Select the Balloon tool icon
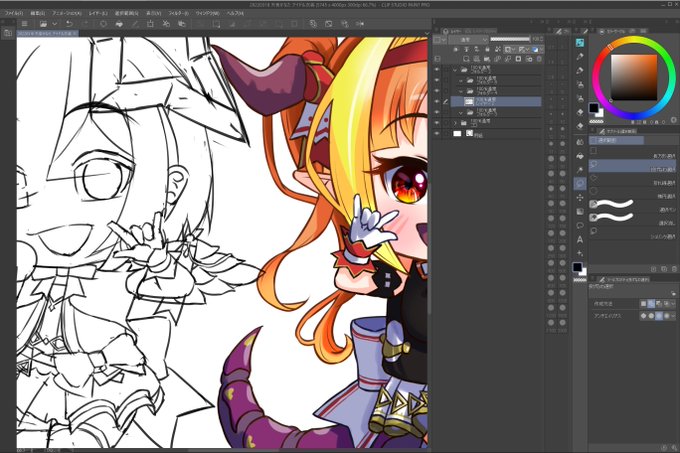Image resolution: width=680 pixels, height=453 pixels. pos(580,225)
